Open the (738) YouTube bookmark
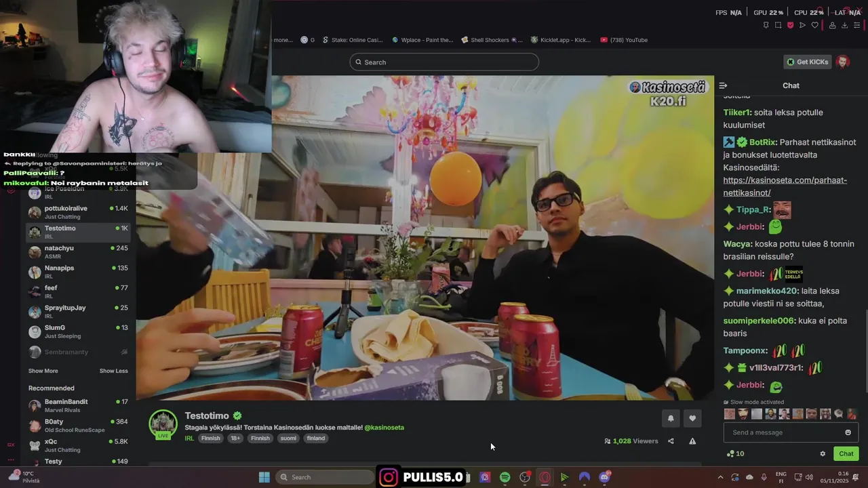The image size is (868, 488). pyautogui.click(x=624, y=40)
